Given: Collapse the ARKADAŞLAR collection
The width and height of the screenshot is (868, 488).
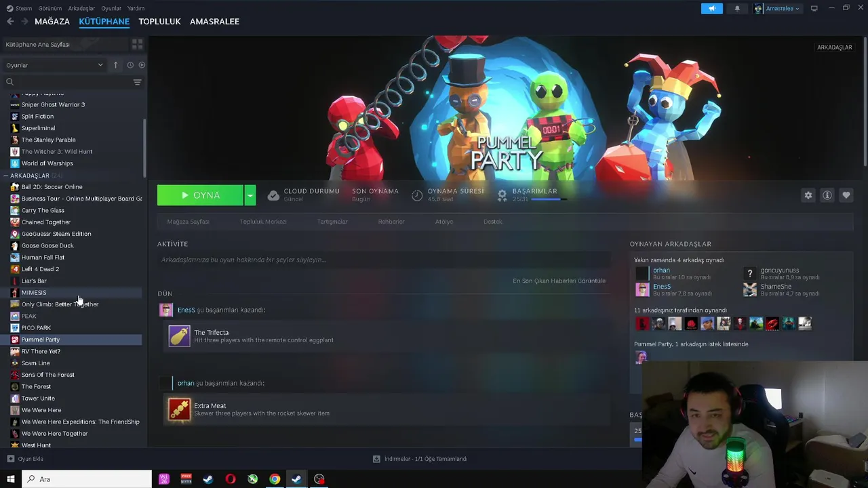Looking at the screenshot, I should tap(5, 176).
